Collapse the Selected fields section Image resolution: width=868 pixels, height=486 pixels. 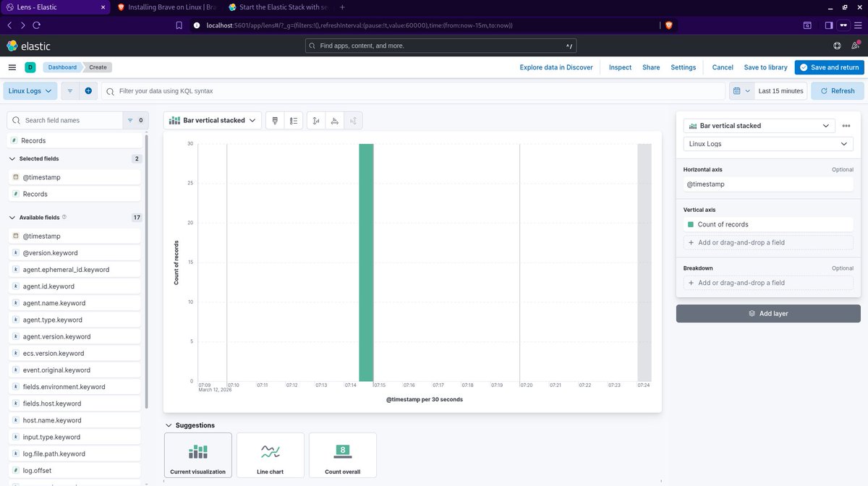pos(12,158)
